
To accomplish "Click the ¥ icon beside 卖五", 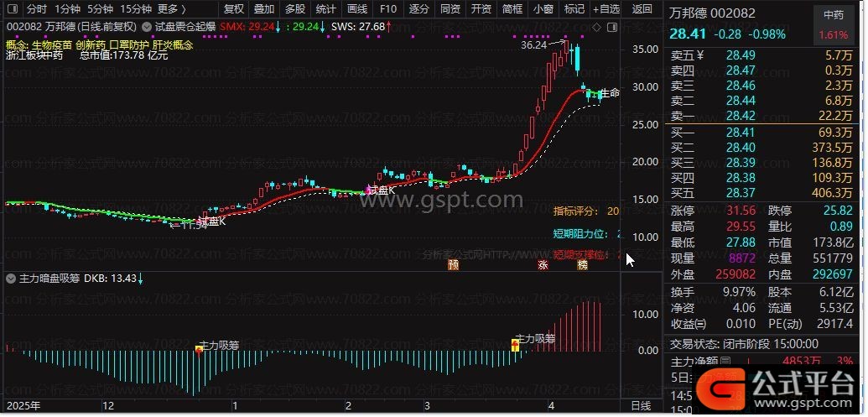I will pos(699,55).
